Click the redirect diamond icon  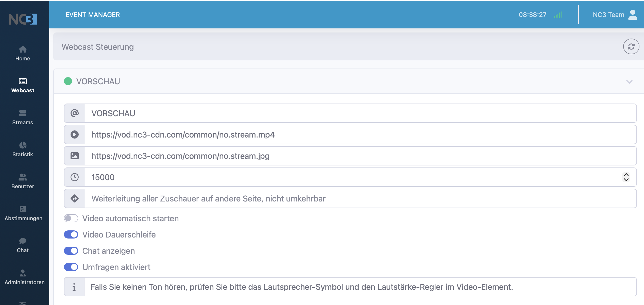click(x=75, y=198)
